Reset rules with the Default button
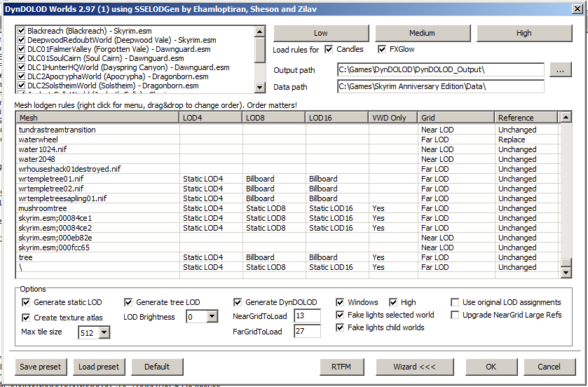This screenshot has width=588, height=387. (x=157, y=367)
